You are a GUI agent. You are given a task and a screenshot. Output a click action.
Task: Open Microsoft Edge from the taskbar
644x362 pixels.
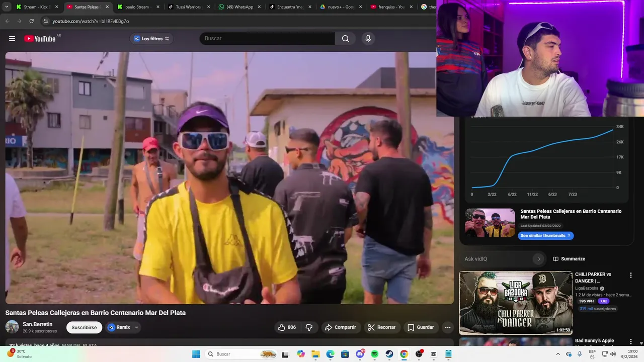(330, 354)
